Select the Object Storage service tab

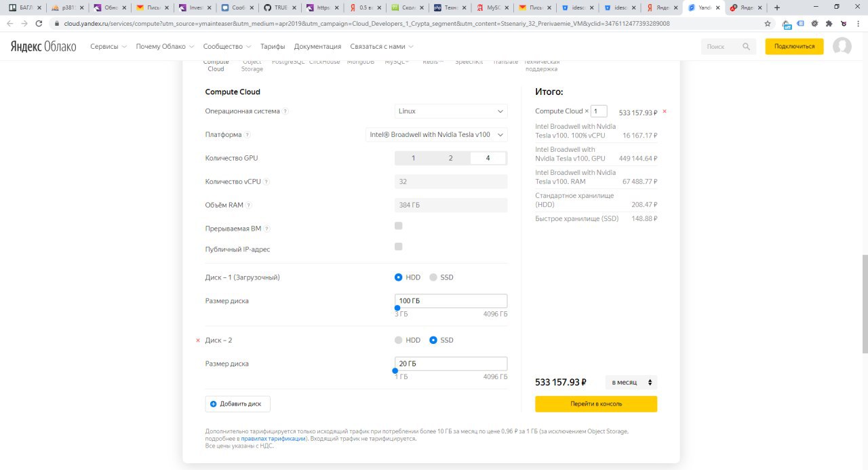coord(252,65)
